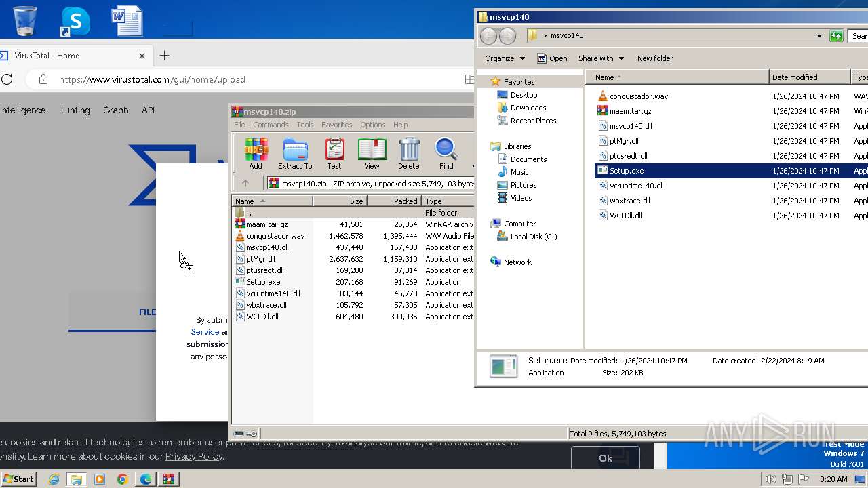Open the Organize dropdown in Explorer

[505, 58]
